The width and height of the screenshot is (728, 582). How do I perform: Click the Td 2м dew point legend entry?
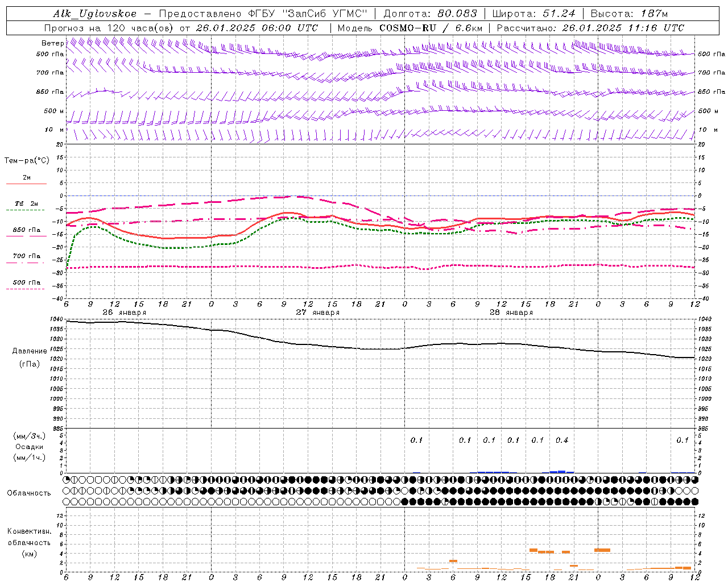click(x=26, y=203)
